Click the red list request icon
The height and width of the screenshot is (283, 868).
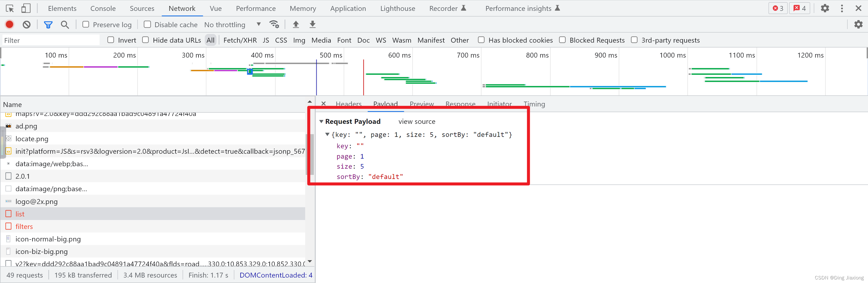8,213
